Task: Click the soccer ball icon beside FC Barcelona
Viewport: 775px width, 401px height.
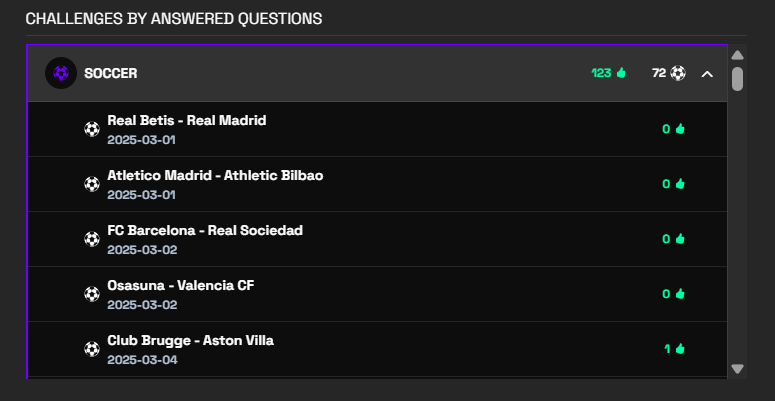Action: 92,239
